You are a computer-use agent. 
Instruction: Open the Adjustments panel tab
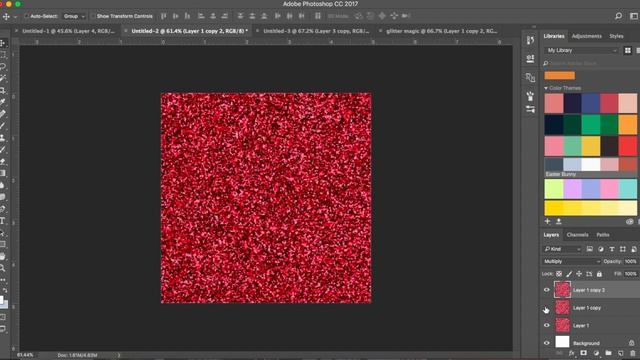[x=587, y=36]
